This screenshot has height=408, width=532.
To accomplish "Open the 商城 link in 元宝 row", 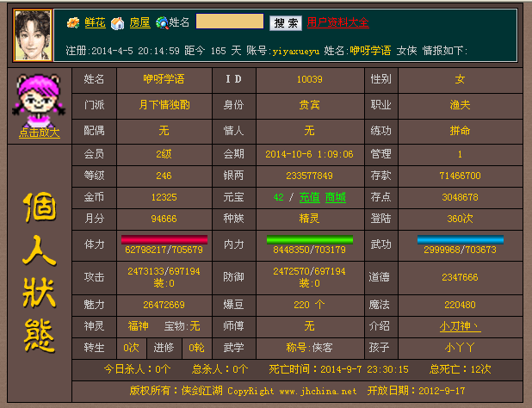I will (336, 197).
